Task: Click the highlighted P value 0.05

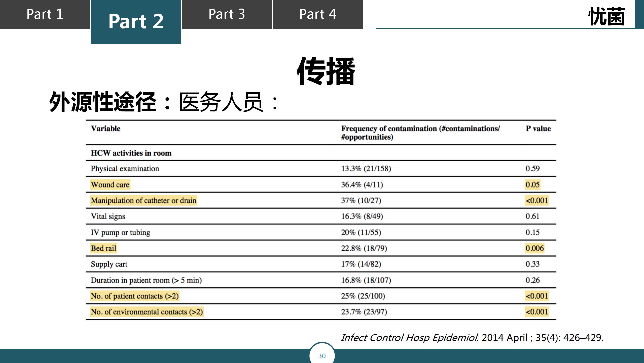Action: (x=532, y=185)
